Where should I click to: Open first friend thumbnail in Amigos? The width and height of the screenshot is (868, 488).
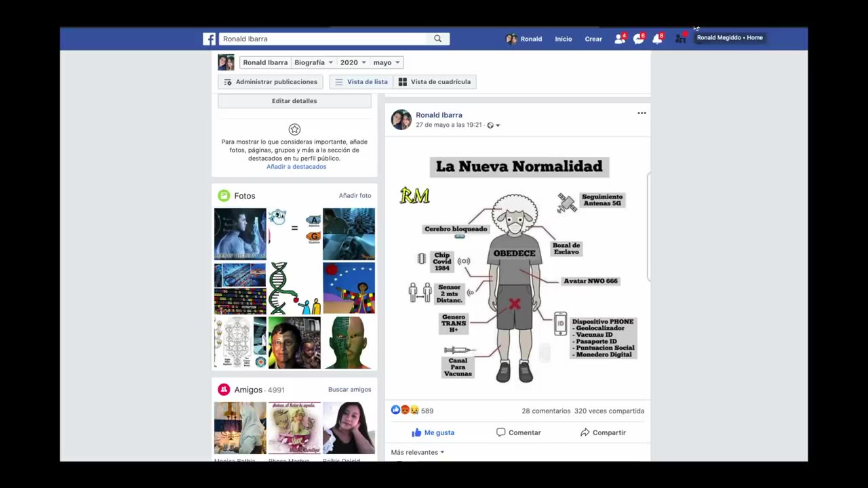(240, 428)
